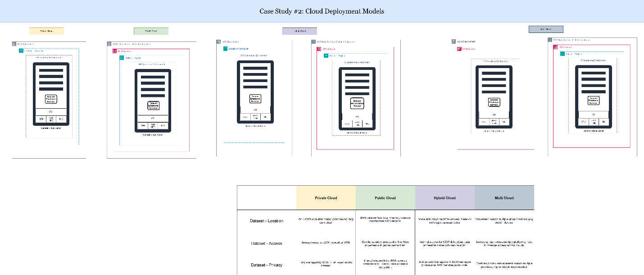Select the pink UCW Account icon under Azure Data Center
This screenshot has width=644, height=275.
pyautogui.click(x=459, y=48)
